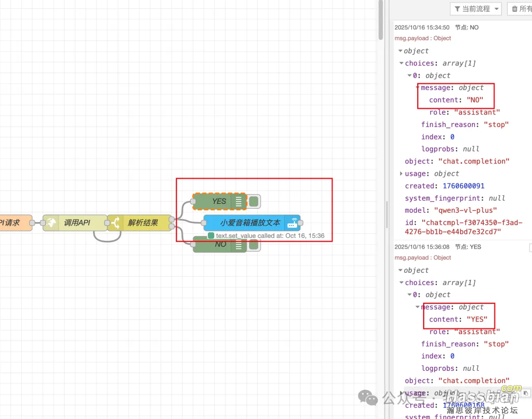The height and width of the screenshot is (419, 532).
Task: Click the debug list icon on YES node
Action: pos(239,201)
